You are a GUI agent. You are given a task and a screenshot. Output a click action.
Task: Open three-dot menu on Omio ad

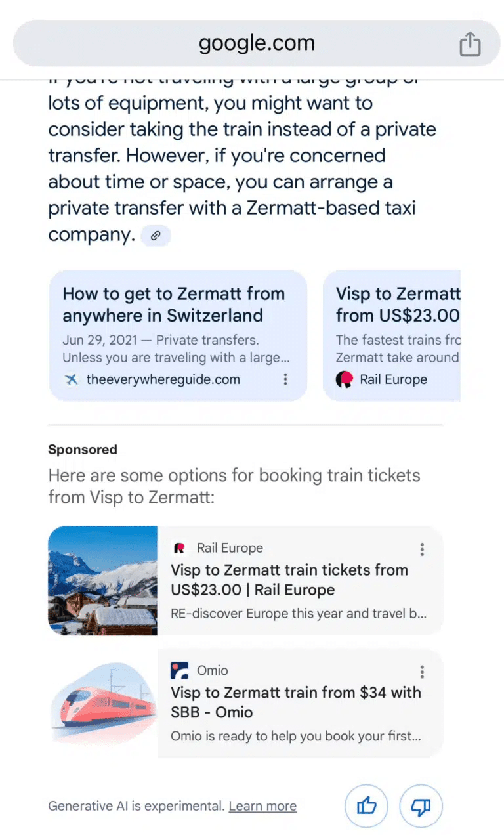[x=422, y=671]
